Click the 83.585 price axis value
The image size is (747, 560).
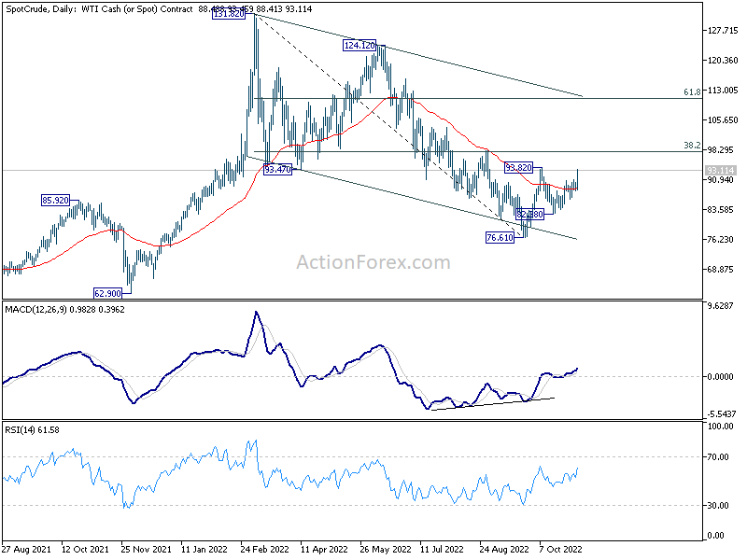[721, 210]
